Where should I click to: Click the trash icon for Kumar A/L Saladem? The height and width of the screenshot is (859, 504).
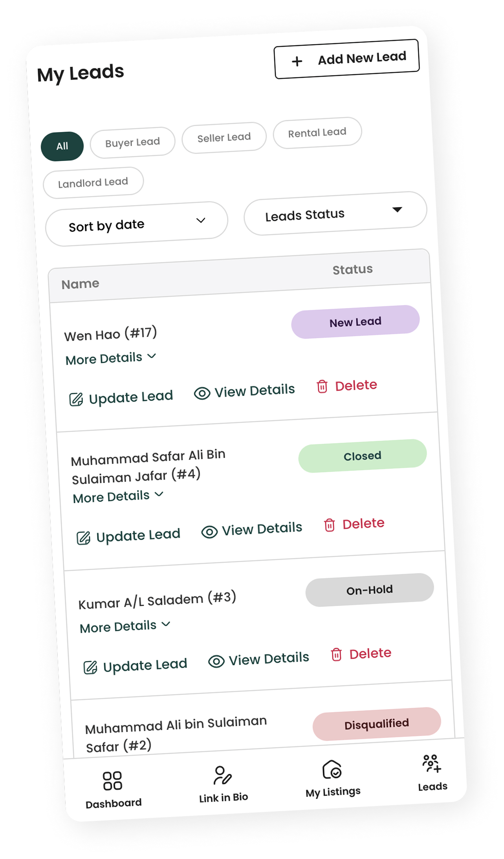[x=336, y=655]
